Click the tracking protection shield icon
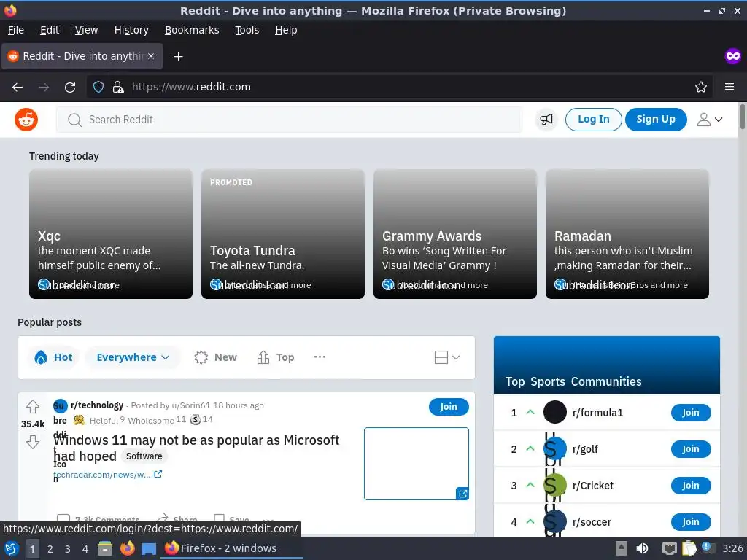The height and width of the screenshot is (560, 747). (98, 87)
